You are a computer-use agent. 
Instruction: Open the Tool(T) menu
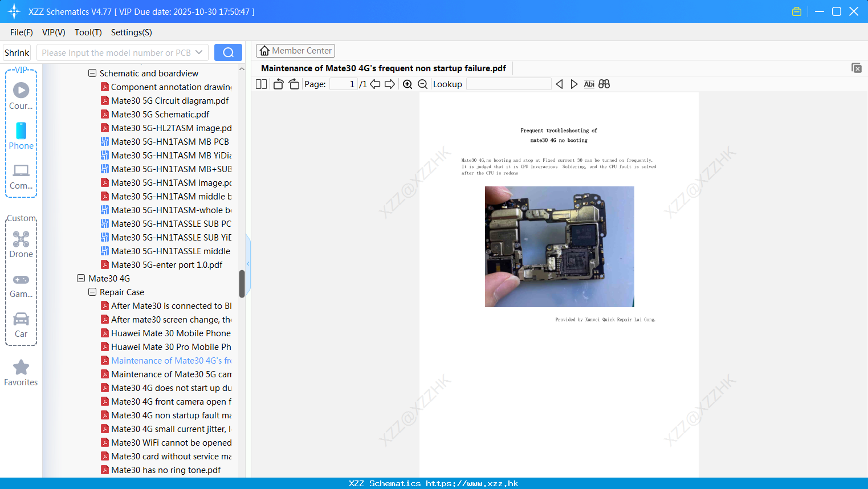[88, 32]
